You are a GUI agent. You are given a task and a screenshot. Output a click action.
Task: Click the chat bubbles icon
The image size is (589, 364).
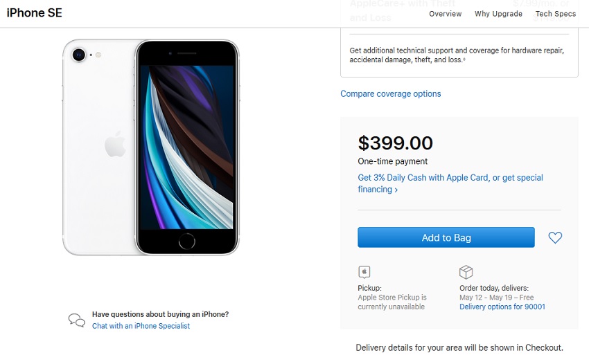tap(77, 320)
